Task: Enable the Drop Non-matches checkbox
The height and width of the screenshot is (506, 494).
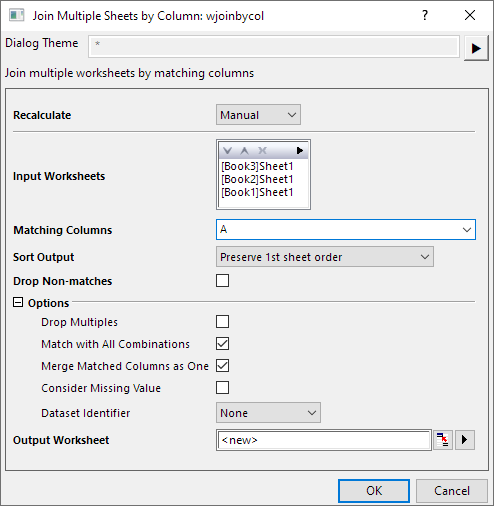Action: point(222,281)
